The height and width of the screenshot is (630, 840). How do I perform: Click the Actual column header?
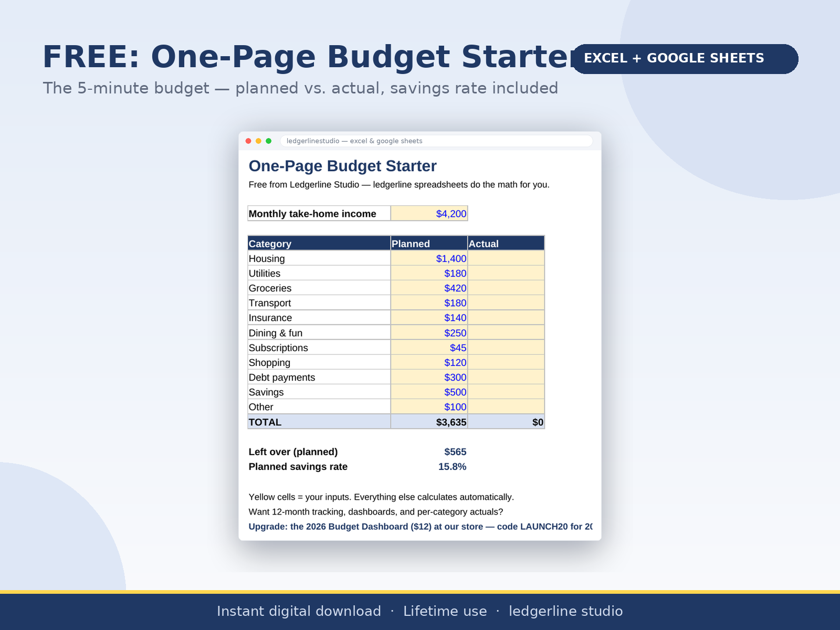click(x=506, y=243)
